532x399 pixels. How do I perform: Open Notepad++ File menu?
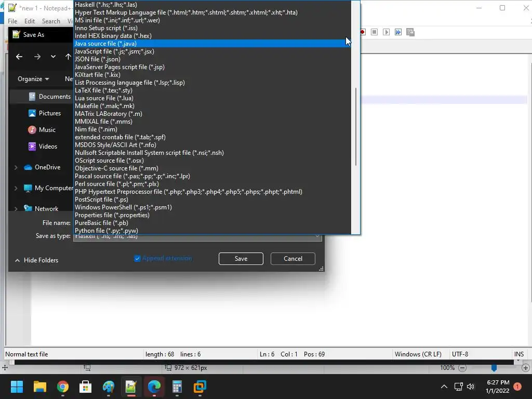coord(12,21)
